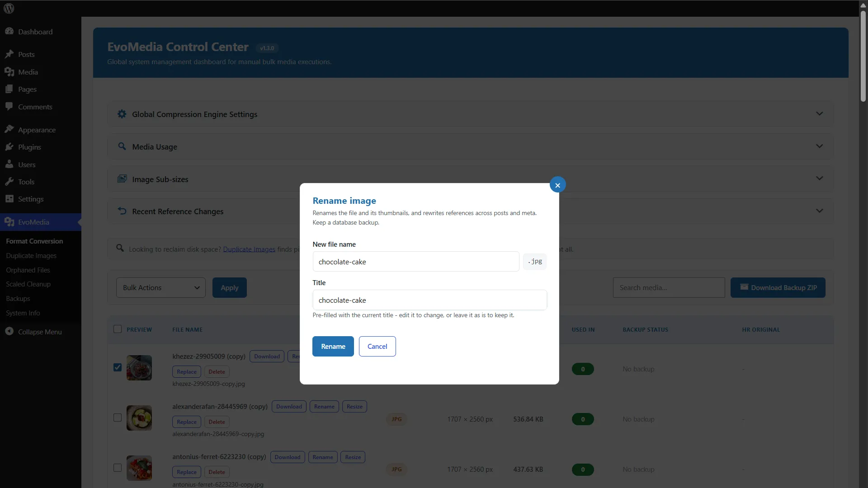Expand Global Compression Engine Settings chevron
Viewport: 868px width, 488px height.
[x=819, y=114]
